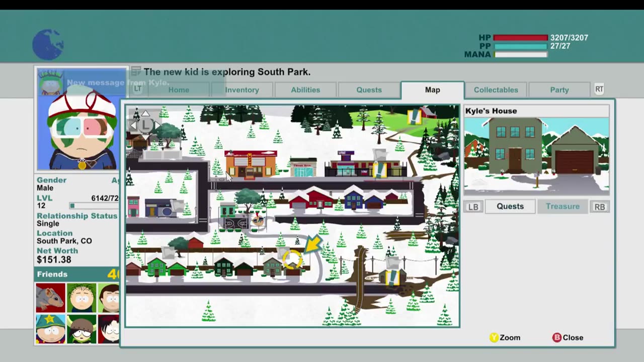Click the small teal storefront building on map
Viewport: 644px width, 362px height.
tap(303, 167)
